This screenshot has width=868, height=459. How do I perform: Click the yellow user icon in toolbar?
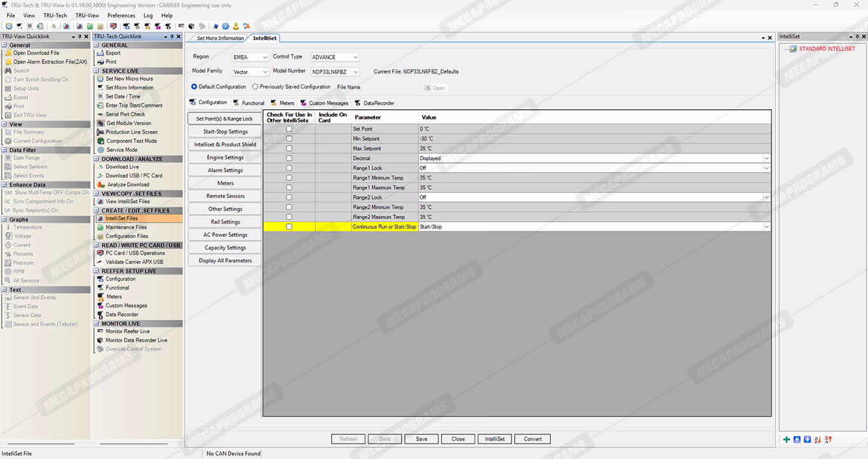coord(236,27)
